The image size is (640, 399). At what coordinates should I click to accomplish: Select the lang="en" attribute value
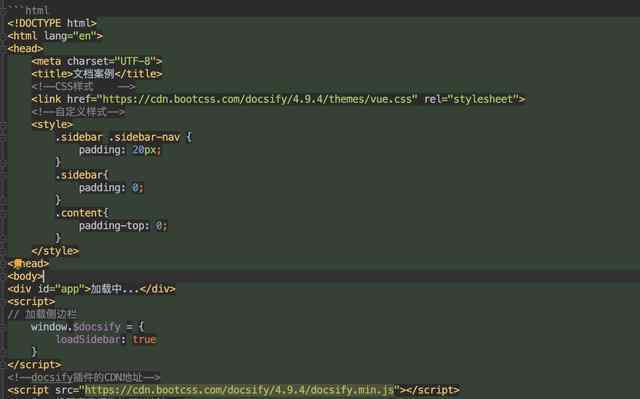tap(84, 36)
